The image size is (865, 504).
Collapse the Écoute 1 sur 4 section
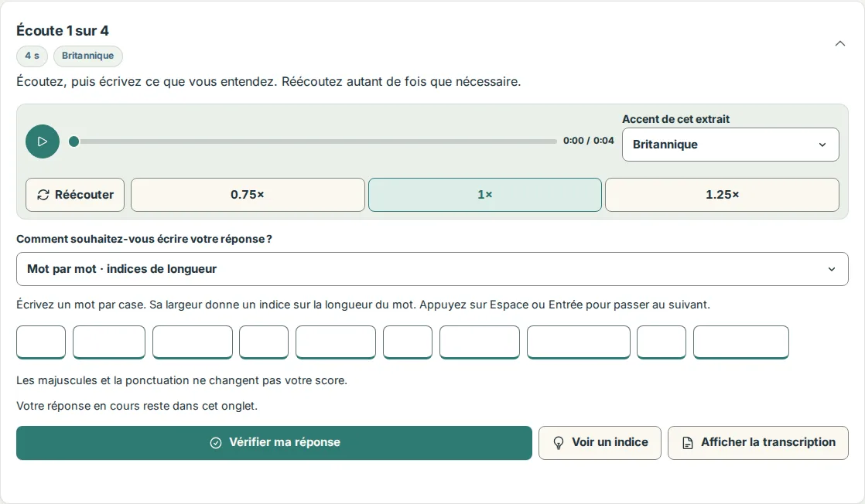pyautogui.click(x=839, y=43)
